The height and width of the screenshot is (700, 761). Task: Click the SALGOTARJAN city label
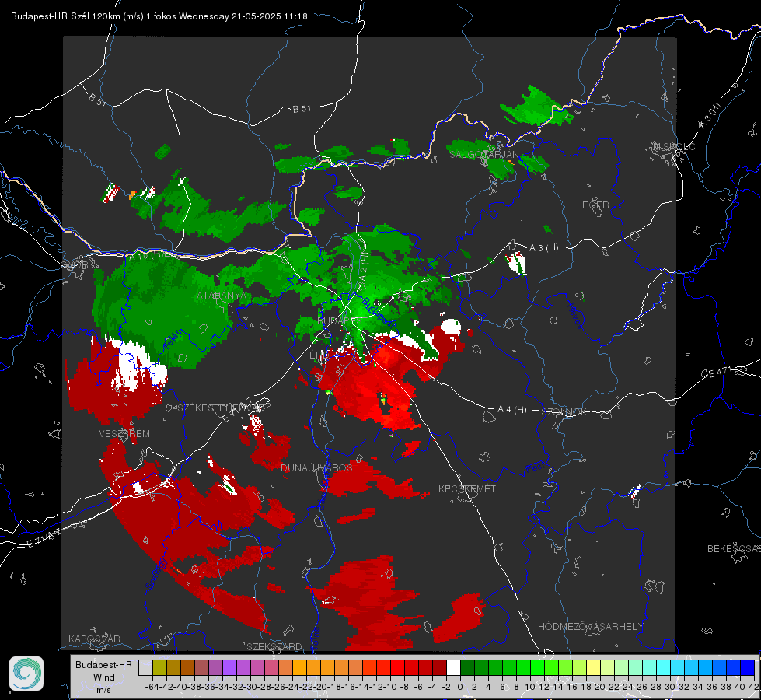coord(483,155)
